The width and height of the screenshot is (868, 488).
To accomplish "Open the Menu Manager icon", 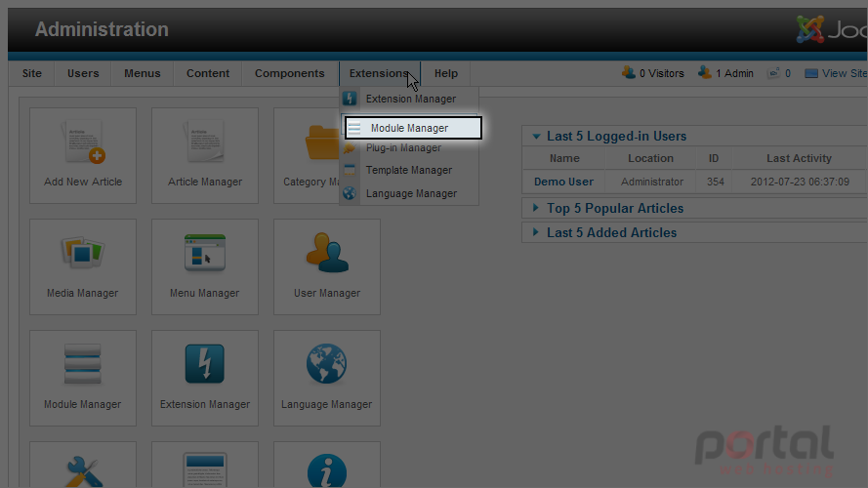I will [205, 253].
